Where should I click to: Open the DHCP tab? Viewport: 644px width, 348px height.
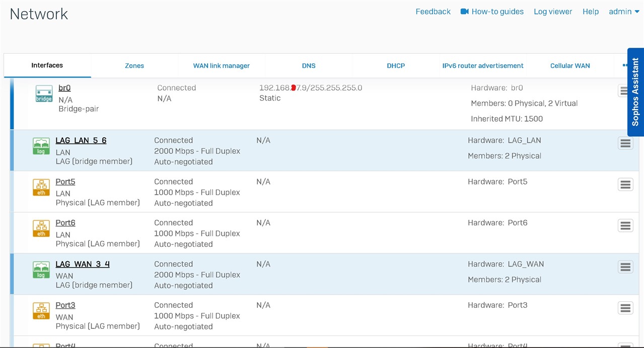pyautogui.click(x=396, y=66)
